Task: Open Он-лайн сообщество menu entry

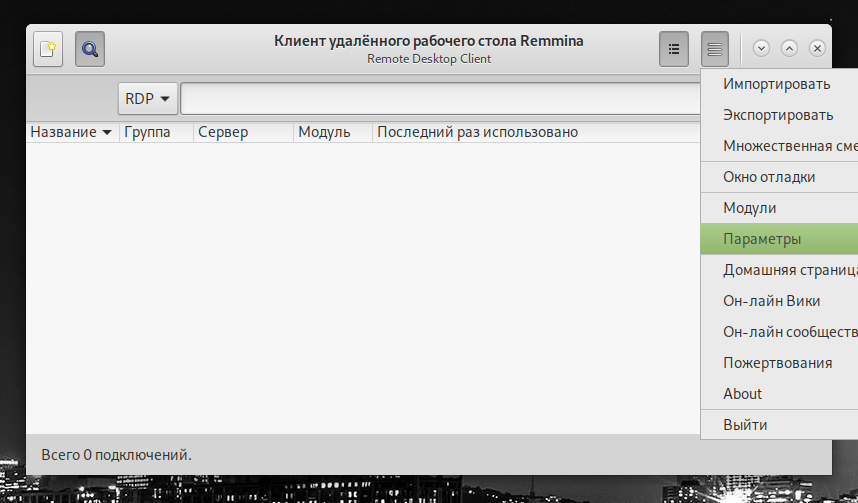Action: point(779,332)
